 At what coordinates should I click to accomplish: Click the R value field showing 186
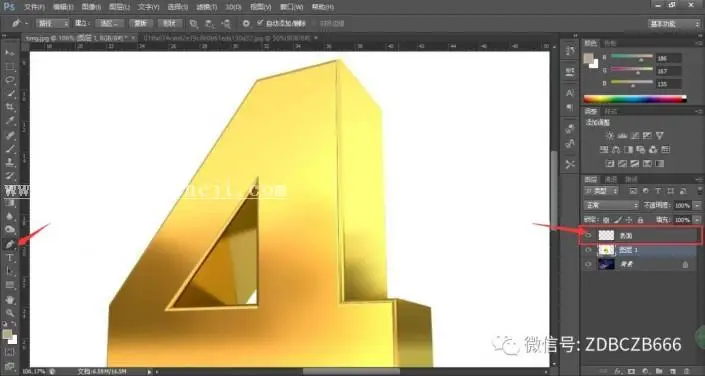pos(669,58)
